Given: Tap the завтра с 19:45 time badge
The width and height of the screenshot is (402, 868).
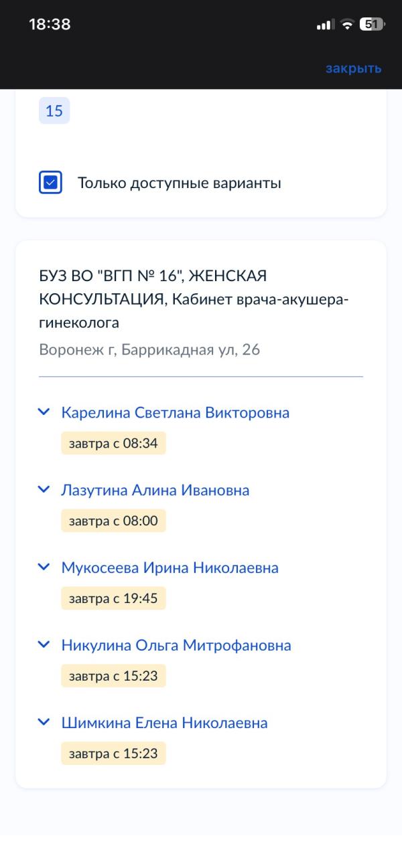Looking at the screenshot, I should (113, 598).
